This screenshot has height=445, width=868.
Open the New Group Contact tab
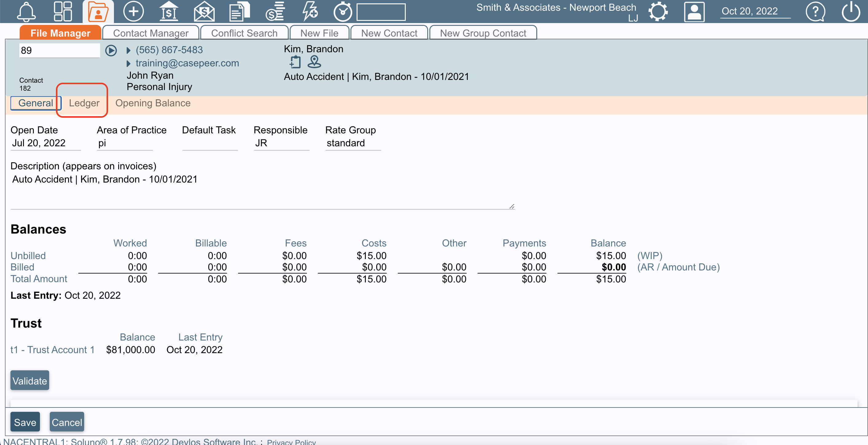pos(483,33)
